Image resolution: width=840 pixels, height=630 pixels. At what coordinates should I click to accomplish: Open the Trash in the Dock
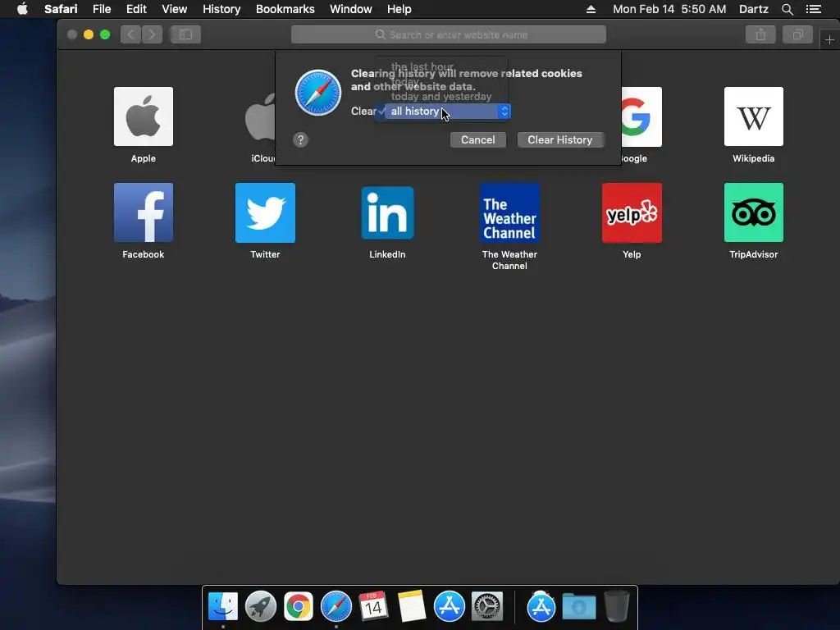tap(617, 606)
